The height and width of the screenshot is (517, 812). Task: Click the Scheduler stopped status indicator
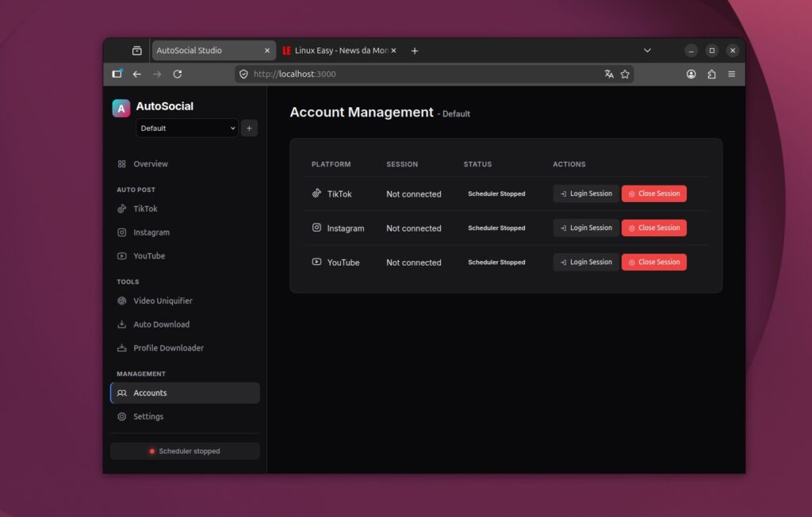click(x=185, y=451)
